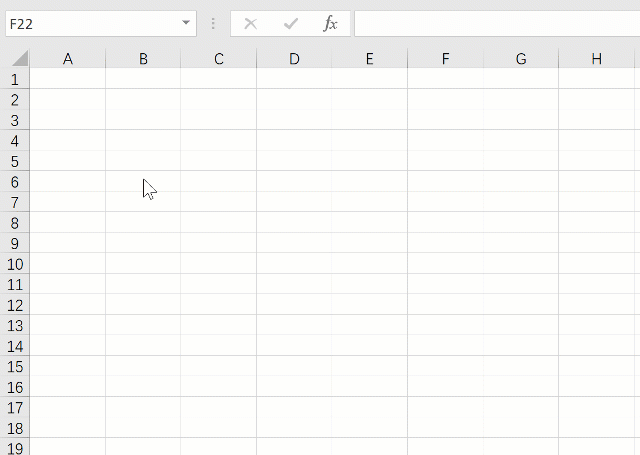Select cell A8 in the worksheet

[x=68, y=223]
